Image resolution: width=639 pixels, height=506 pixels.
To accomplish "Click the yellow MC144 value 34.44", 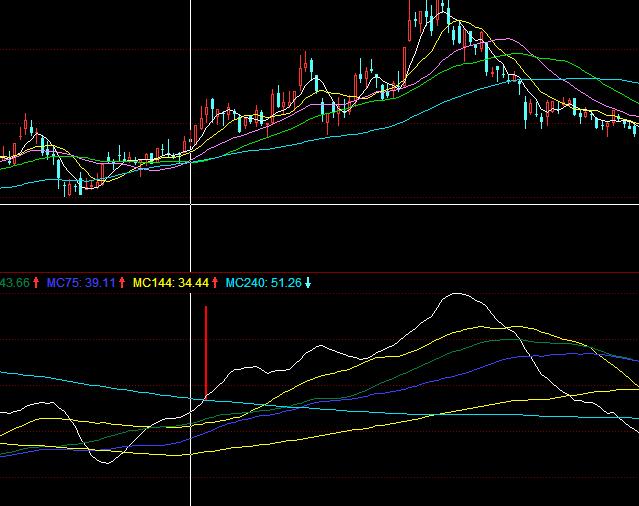I will [x=192, y=284].
